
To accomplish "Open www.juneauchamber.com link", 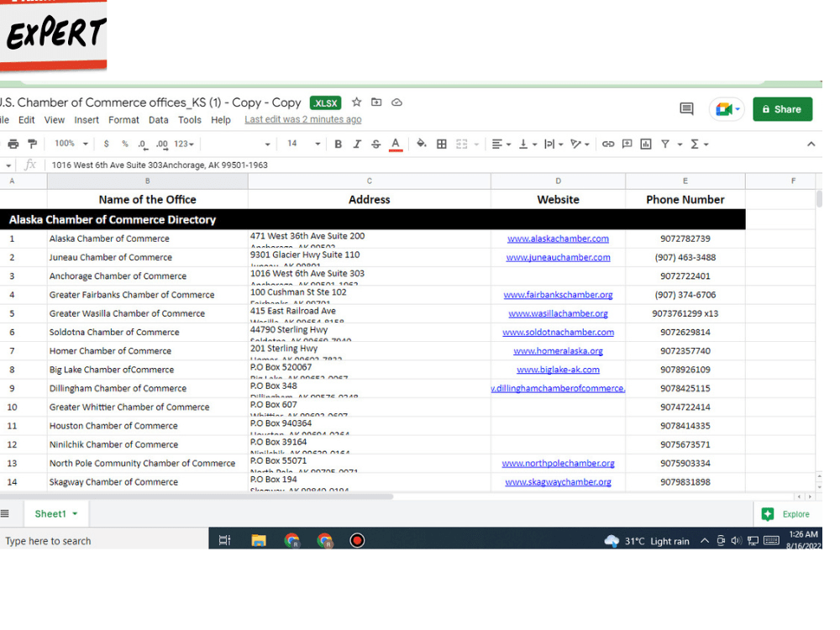I will (x=558, y=257).
